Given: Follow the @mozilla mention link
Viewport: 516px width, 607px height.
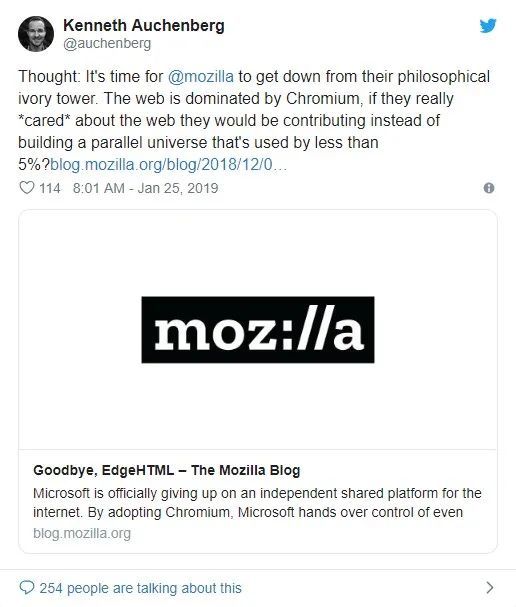Looking at the screenshot, I should pos(201,76).
